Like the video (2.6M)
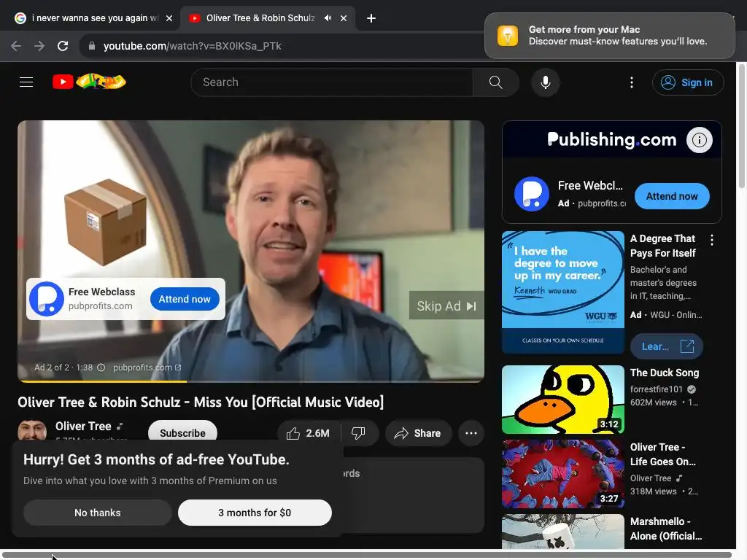Screen dimensions: 747x560 [309, 433]
